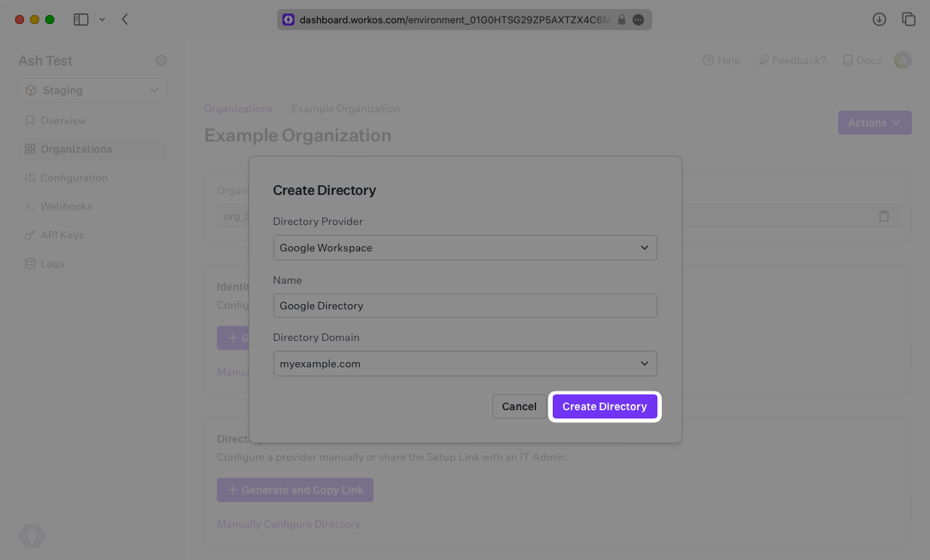
Task: Open the Safari downloads icon
Action: coord(879,20)
